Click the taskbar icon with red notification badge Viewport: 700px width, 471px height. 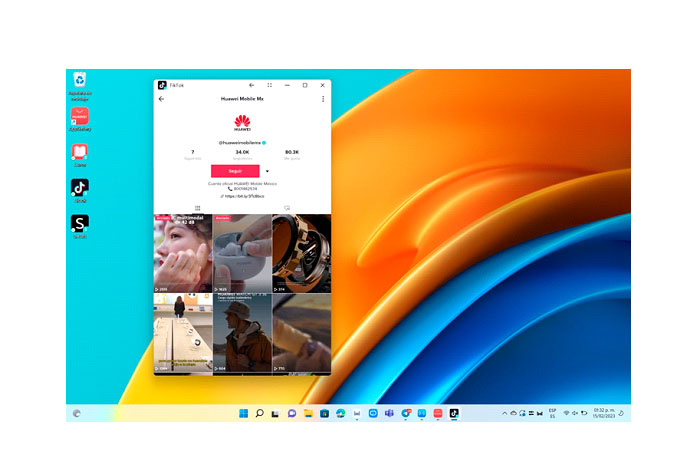[406, 413]
